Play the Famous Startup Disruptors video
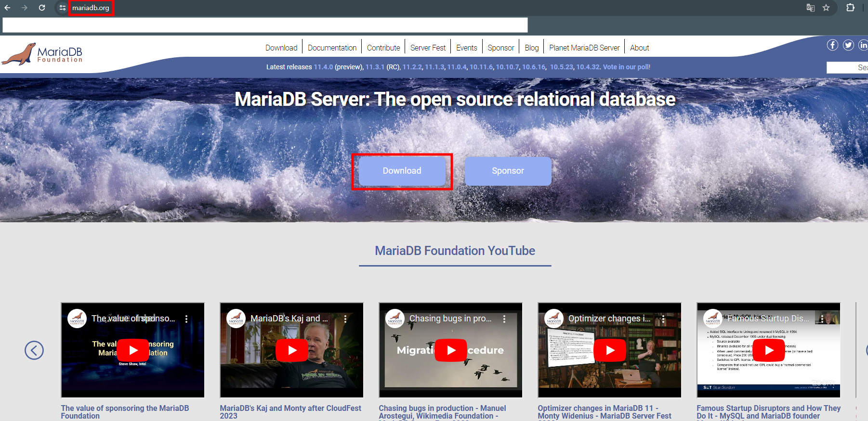Screen dimensions: 868x421 click(x=769, y=350)
